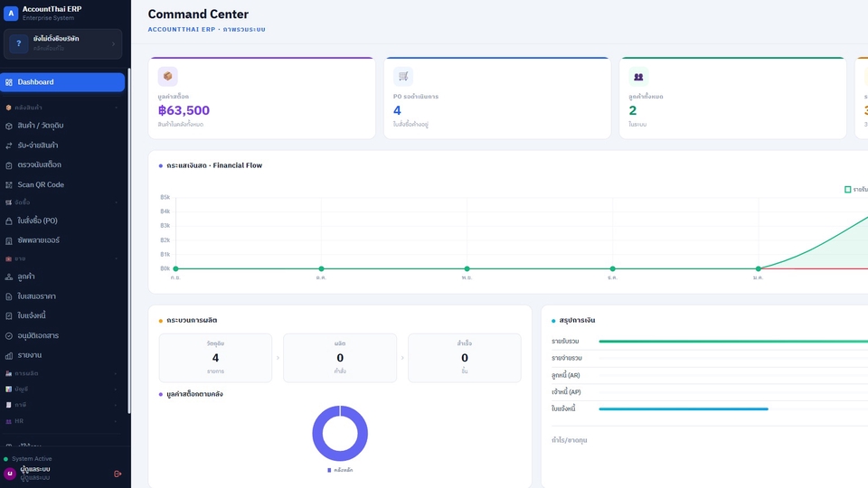Expand the company selector chevron
Viewport: 868px width, 488px height.
tap(114, 43)
